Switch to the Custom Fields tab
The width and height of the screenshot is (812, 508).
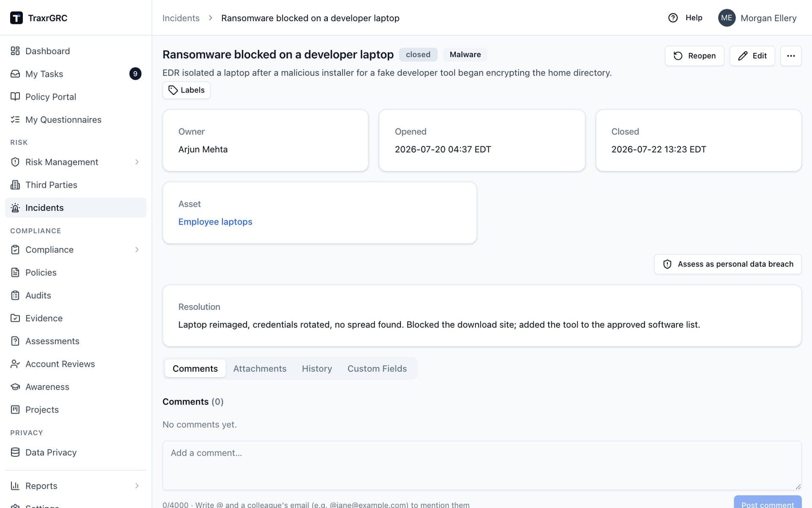[377, 368]
